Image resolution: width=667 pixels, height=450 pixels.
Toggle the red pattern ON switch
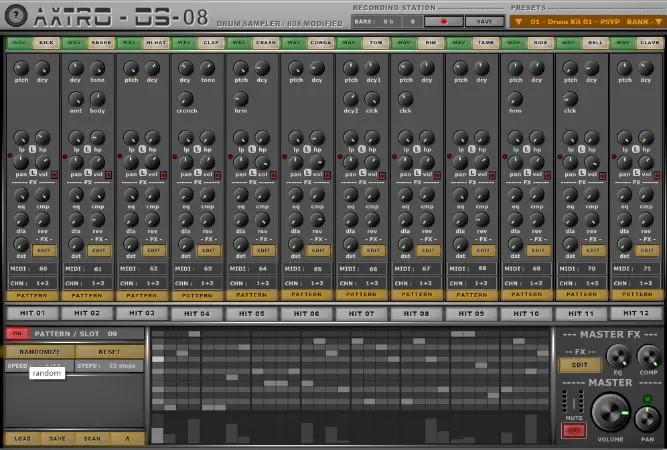pos(17,333)
